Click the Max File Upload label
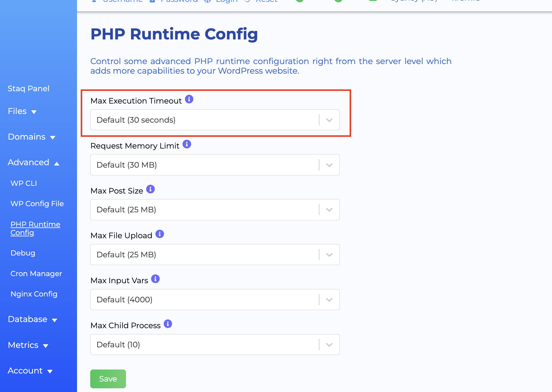This screenshot has width=552, height=392. click(121, 236)
